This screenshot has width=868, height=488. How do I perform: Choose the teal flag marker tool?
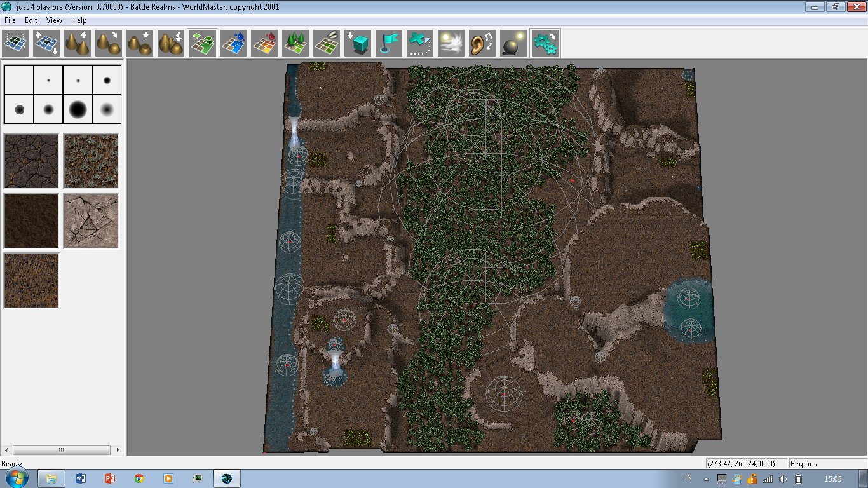pyautogui.click(x=389, y=44)
